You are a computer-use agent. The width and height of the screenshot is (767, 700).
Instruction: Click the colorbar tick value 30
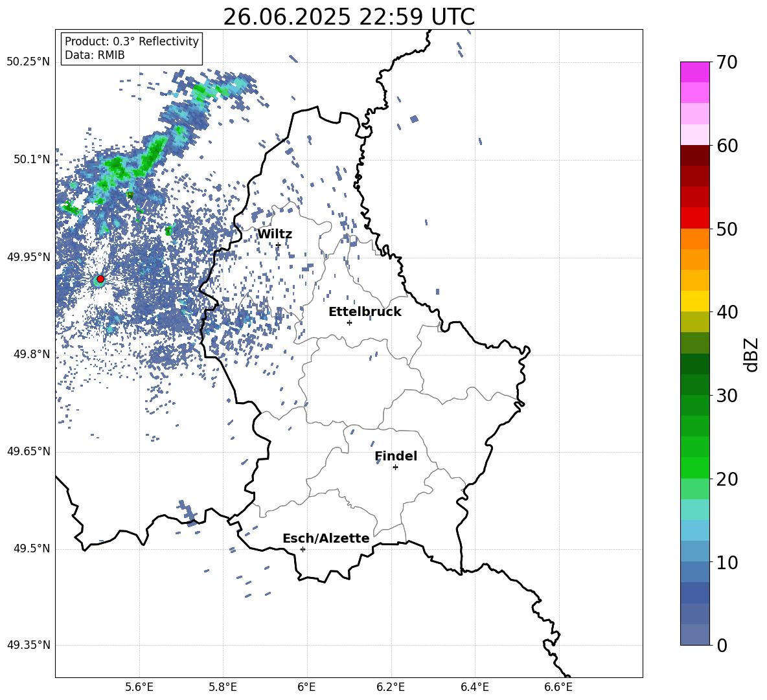(x=727, y=396)
